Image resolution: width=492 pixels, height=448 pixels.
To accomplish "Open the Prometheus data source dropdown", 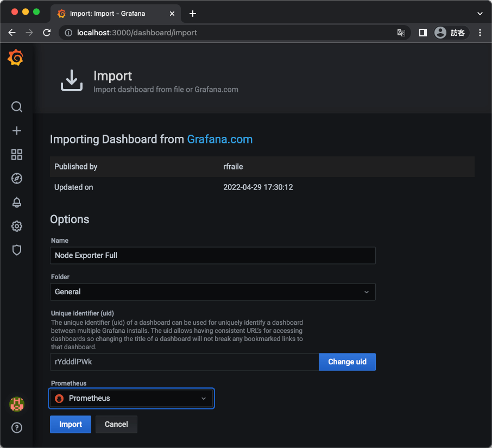I will tap(131, 398).
